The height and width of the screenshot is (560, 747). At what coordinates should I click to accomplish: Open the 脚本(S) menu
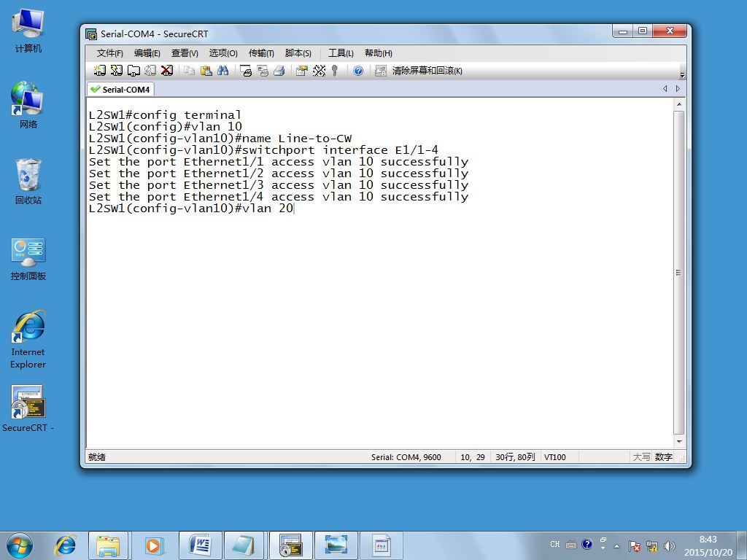(x=298, y=52)
